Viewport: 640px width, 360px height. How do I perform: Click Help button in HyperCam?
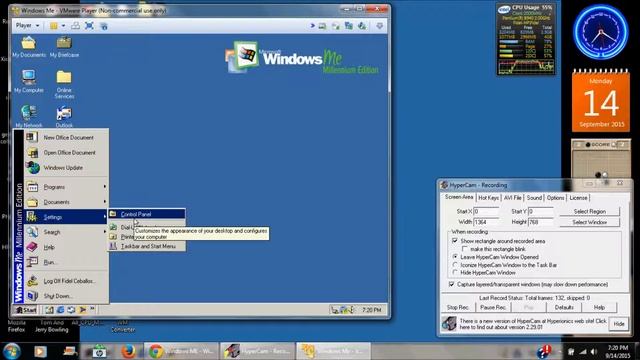[x=599, y=307]
